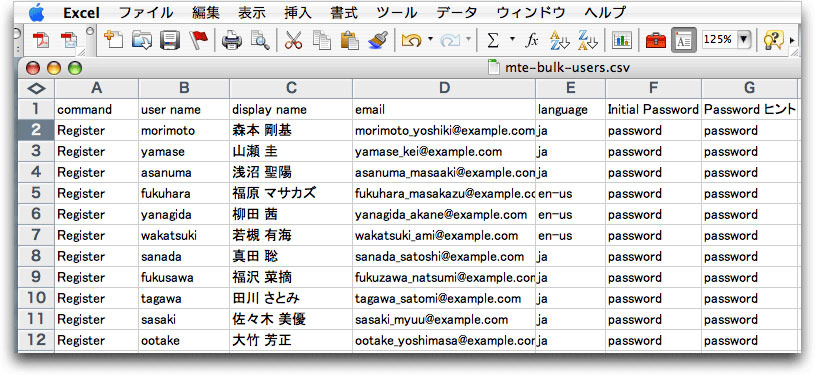Click the Convert to PDF icon
The height and width of the screenshot is (376, 815).
click(41, 40)
